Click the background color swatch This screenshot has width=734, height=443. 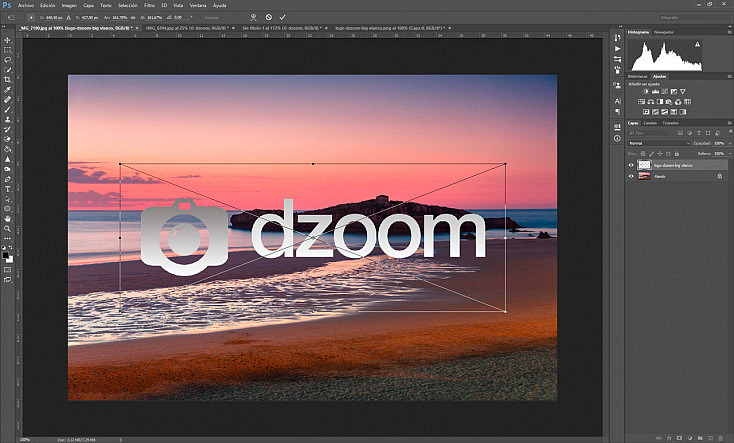pos(10,259)
